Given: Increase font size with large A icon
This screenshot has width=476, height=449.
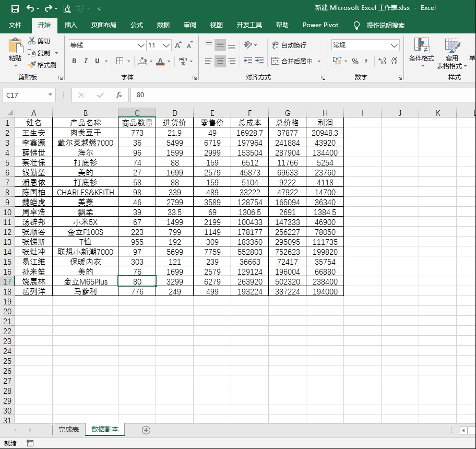Looking at the screenshot, I should tap(178, 45).
